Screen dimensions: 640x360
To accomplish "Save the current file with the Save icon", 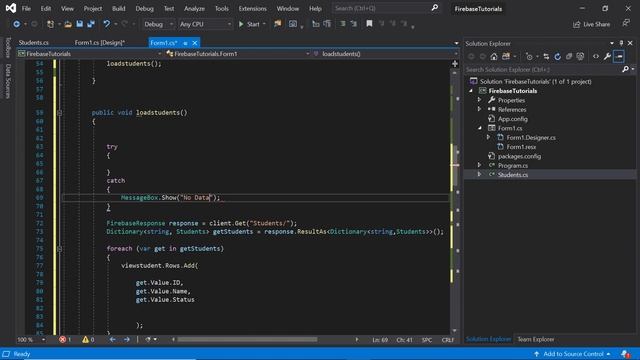I will 79,24.
